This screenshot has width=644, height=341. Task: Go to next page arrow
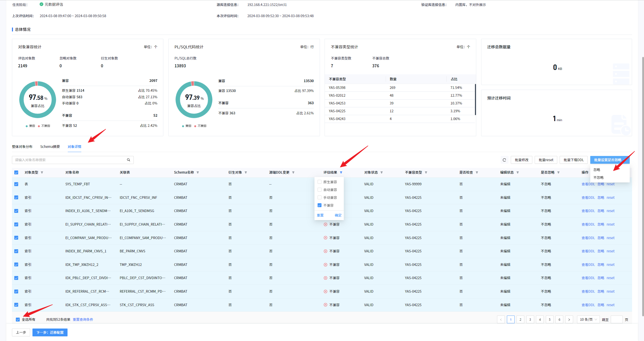pyautogui.click(x=569, y=319)
